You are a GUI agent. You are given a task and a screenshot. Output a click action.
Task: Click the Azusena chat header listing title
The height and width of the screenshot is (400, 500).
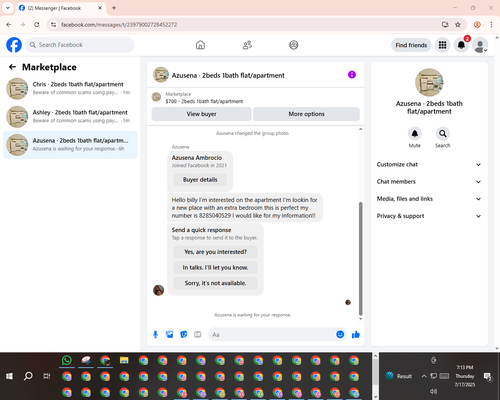point(228,75)
